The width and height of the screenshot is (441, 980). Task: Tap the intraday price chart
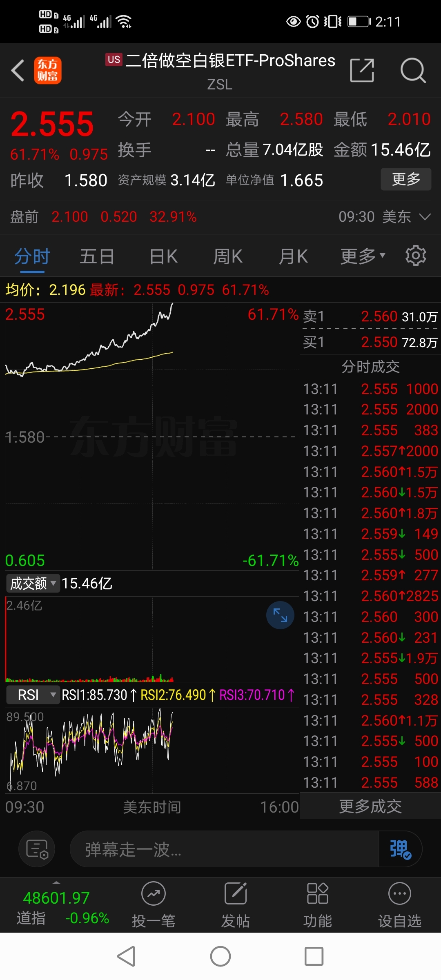click(x=152, y=437)
